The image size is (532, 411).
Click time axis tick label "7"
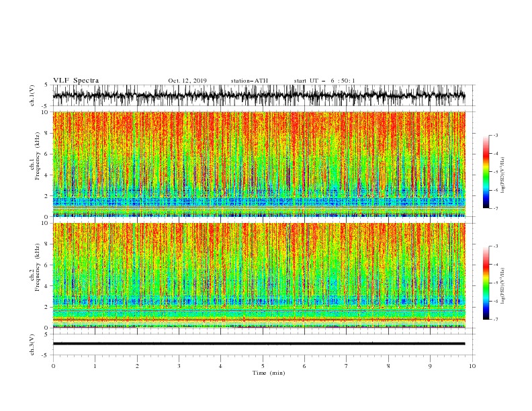[347, 366]
